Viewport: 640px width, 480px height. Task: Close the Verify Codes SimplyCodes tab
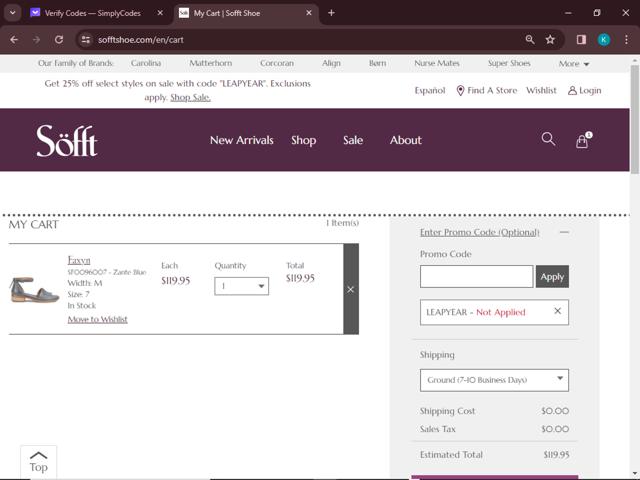click(160, 13)
